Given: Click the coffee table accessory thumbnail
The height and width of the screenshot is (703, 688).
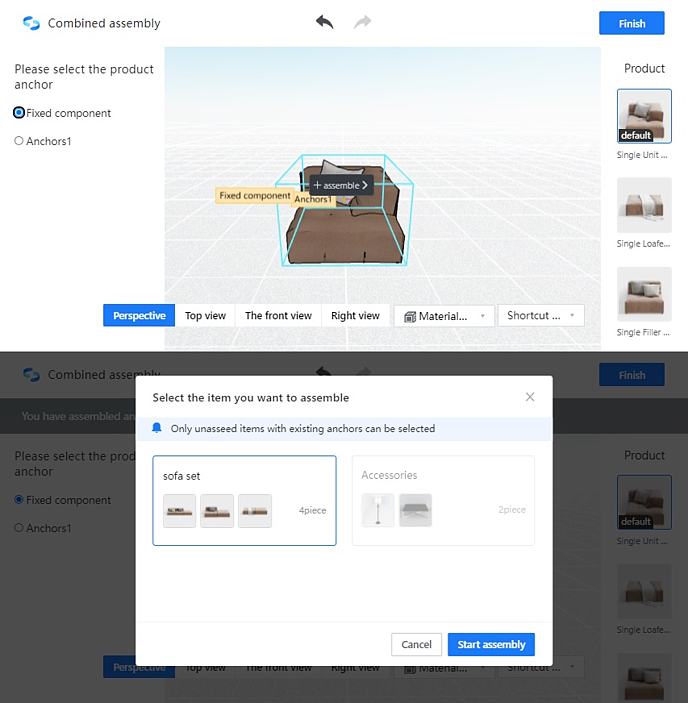Looking at the screenshot, I should point(415,510).
